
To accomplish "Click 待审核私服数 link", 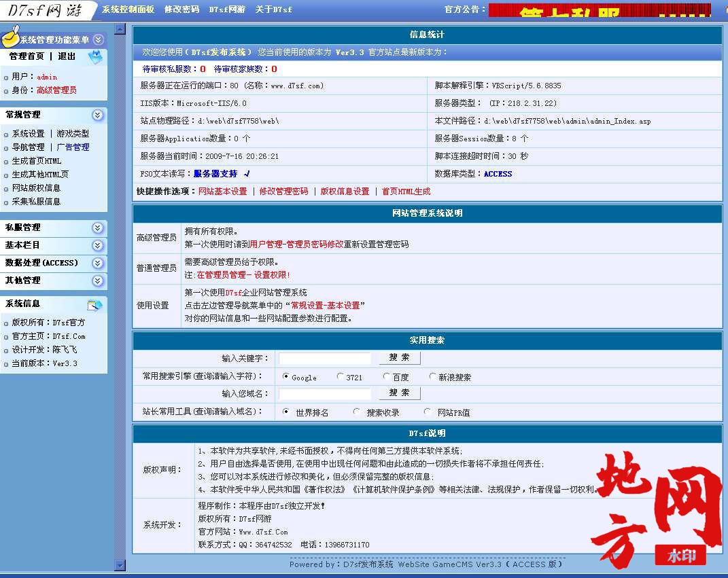I will click(174, 69).
